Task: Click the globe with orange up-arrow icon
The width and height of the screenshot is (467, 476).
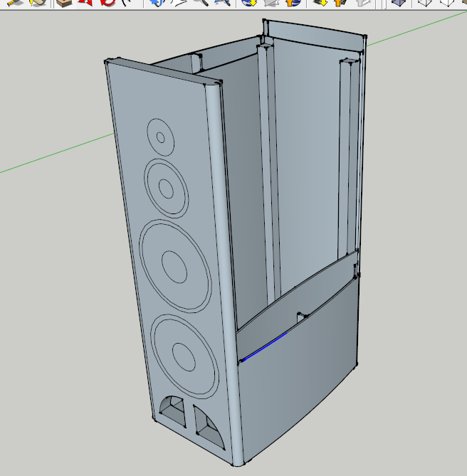Action: (x=293, y=3)
